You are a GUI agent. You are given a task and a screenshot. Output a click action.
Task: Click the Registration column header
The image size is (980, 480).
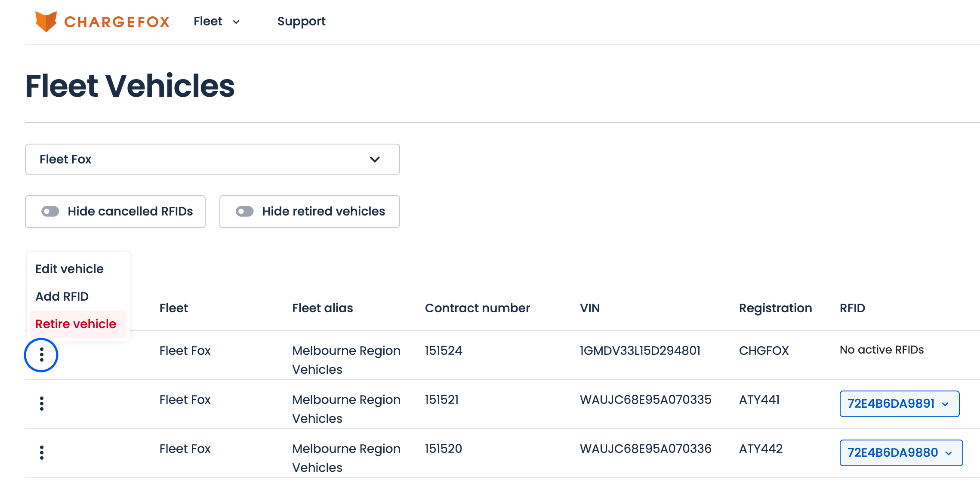pos(776,308)
